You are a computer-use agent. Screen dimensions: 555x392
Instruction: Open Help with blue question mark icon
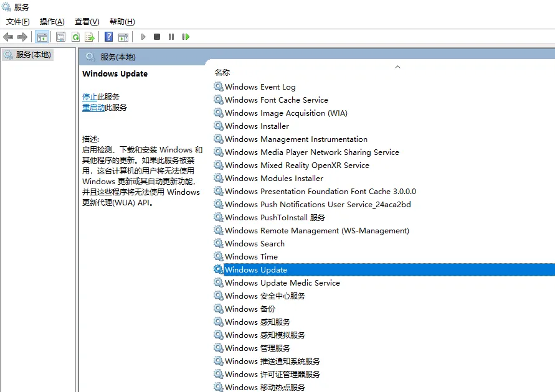pos(109,37)
